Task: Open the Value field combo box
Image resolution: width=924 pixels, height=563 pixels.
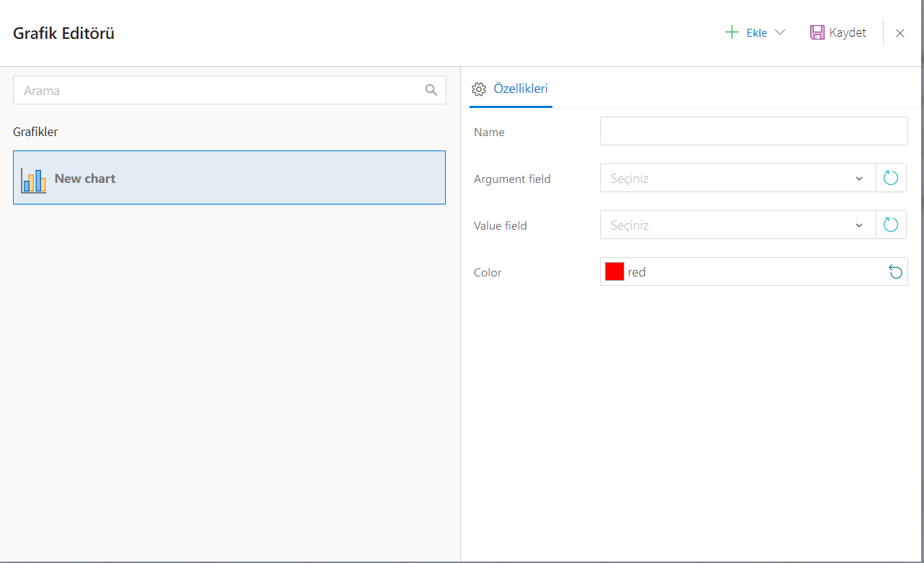Action: coord(727,225)
